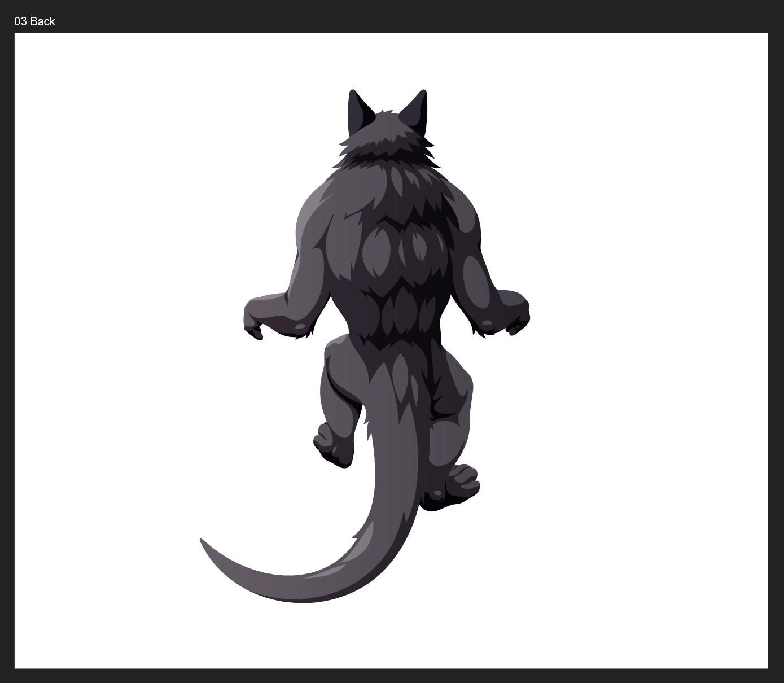Image resolution: width=784 pixels, height=683 pixels.
Task: Click the creature's right pointed ear
Action: 417,110
